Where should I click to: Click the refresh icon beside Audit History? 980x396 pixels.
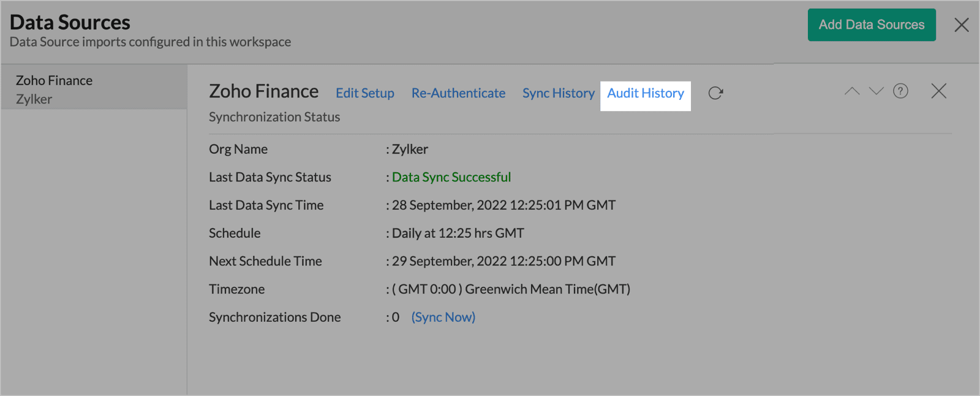point(715,93)
